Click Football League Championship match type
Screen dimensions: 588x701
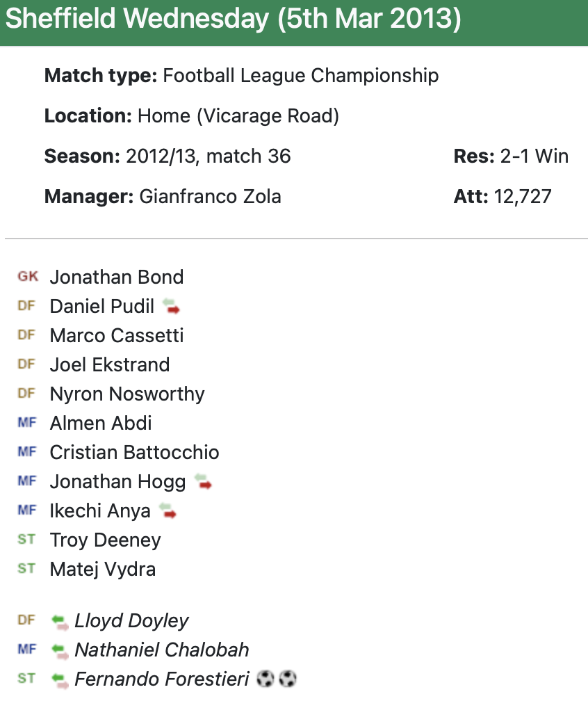click(300, 76)
